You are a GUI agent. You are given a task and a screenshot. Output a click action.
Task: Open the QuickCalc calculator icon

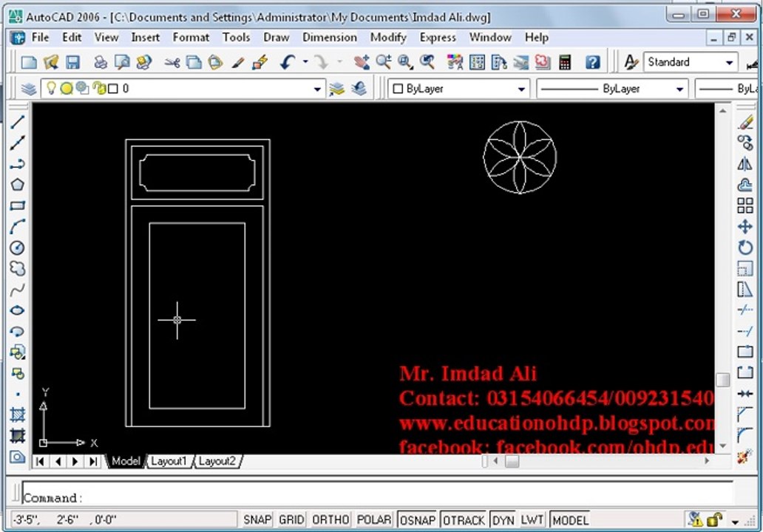[x=565, y=62]
